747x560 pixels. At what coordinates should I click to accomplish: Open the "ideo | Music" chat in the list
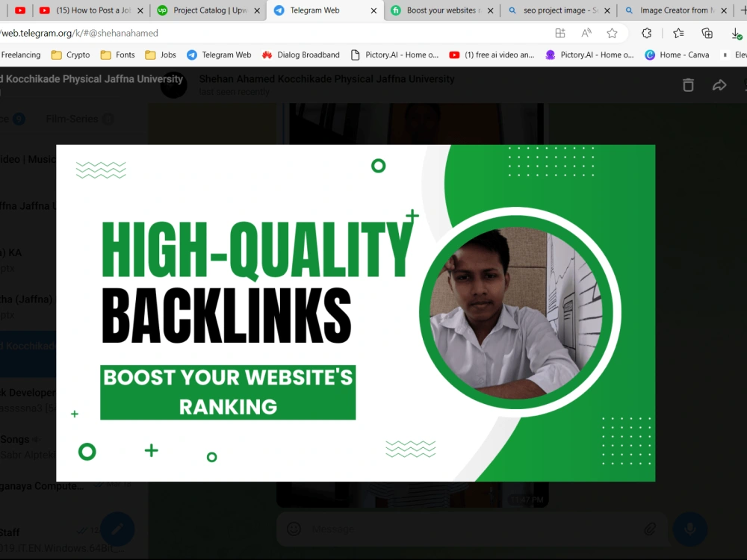point(28,167)
